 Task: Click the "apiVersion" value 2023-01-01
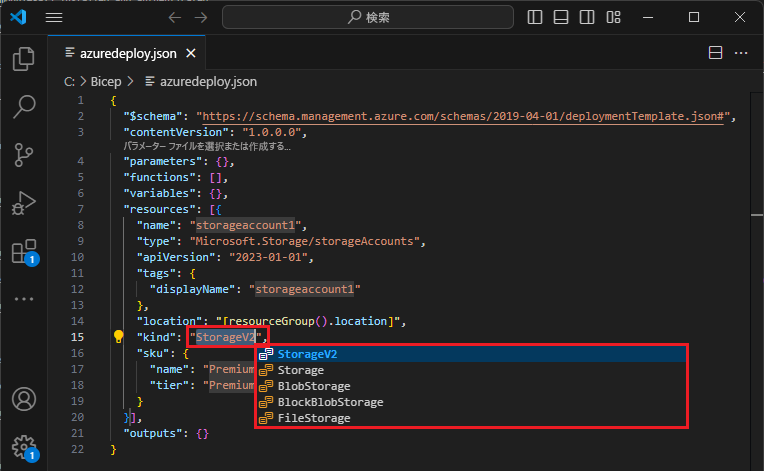[x=268, y=257]
